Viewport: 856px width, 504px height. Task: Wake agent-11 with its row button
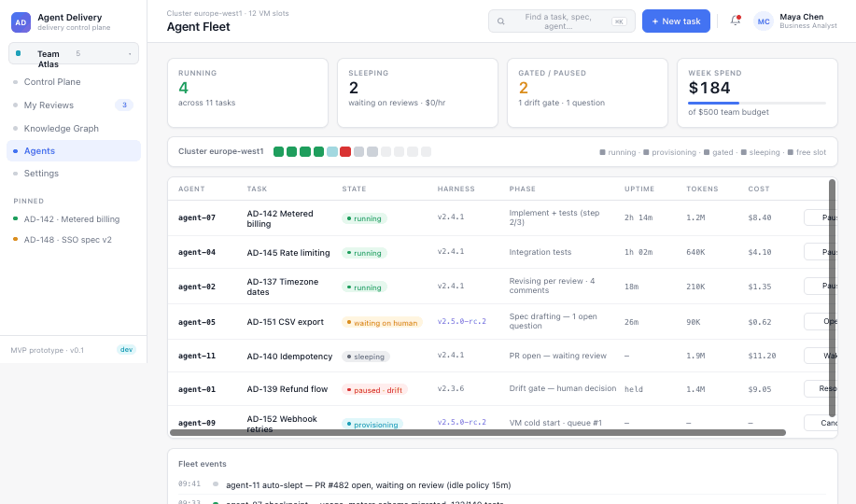[x=820, y=356]
